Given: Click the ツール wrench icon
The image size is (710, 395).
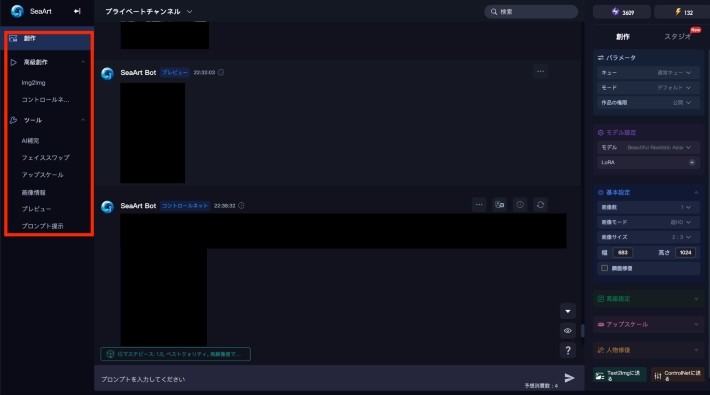Looking at the screenshot, I should point(13,120).
